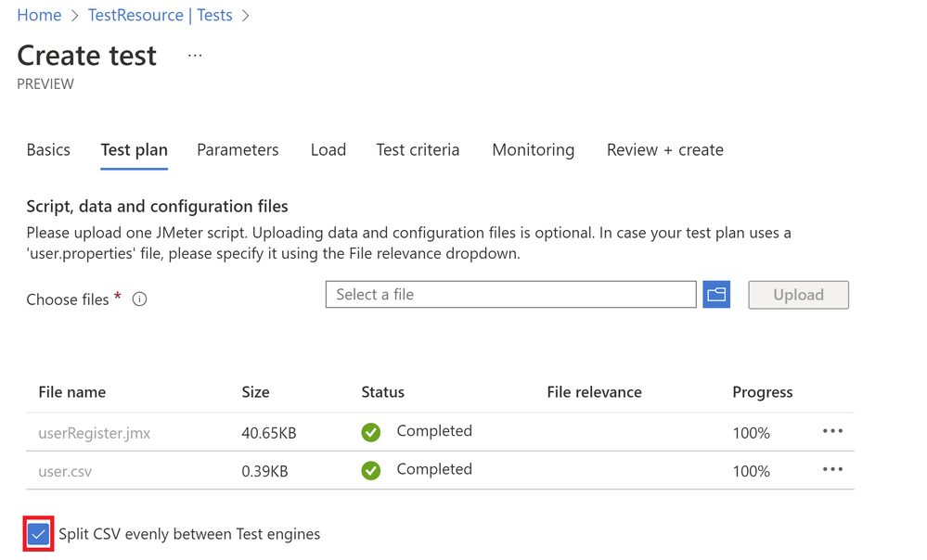927x560 pixels.
Task: Switch to the Basics tab
Action: pos(48,150)
